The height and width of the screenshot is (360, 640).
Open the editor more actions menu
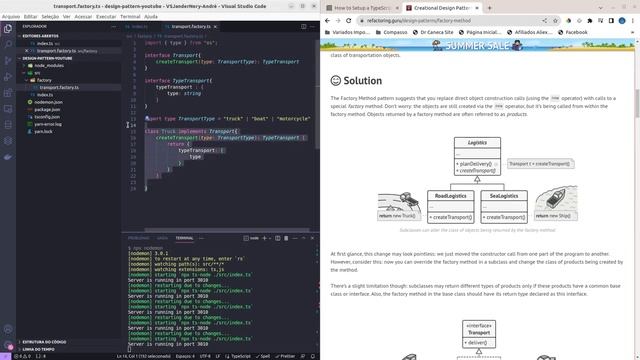313,27
